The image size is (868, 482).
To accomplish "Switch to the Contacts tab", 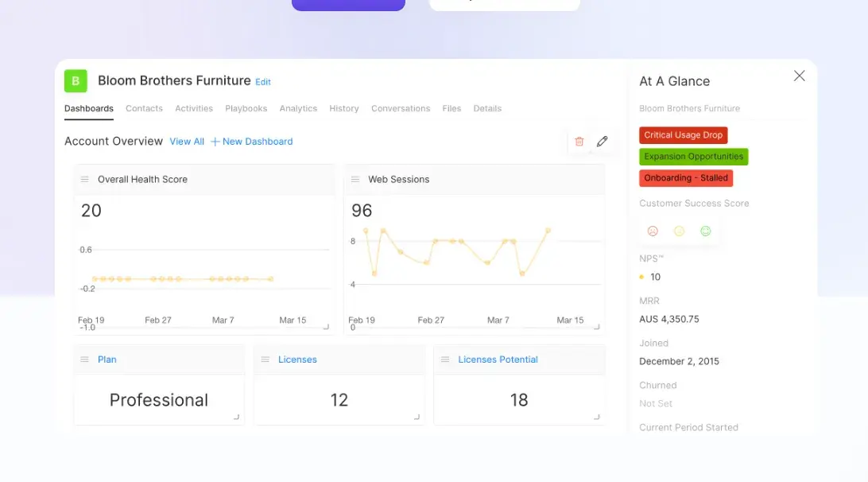I will (x=144, y=109).
